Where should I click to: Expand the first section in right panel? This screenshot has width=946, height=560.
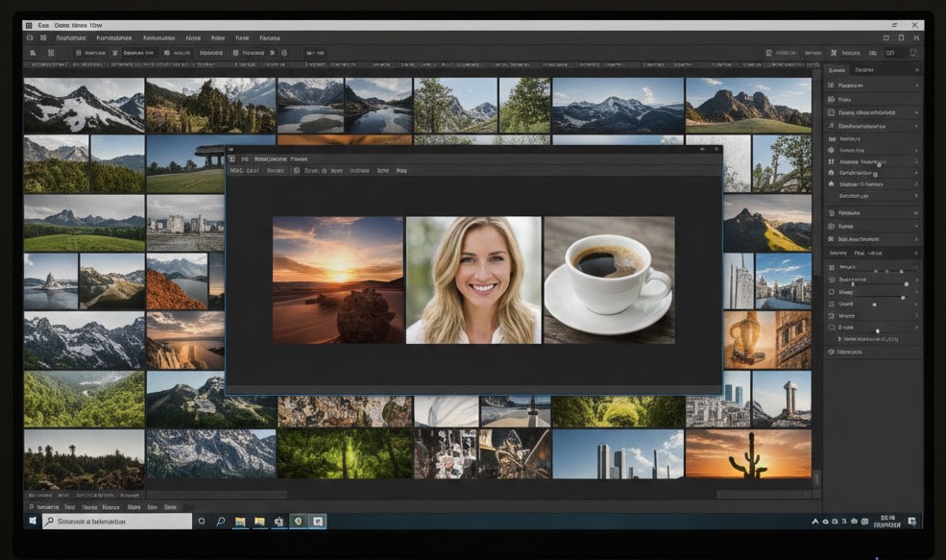click(915, 85)
